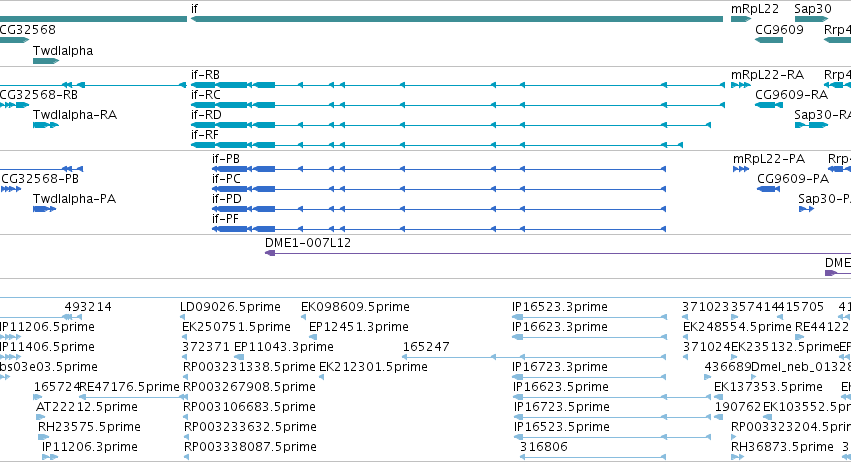851x462 pixels.
Task: Select the CG32568-RB transcript label
Action: [x=39, y=94]
